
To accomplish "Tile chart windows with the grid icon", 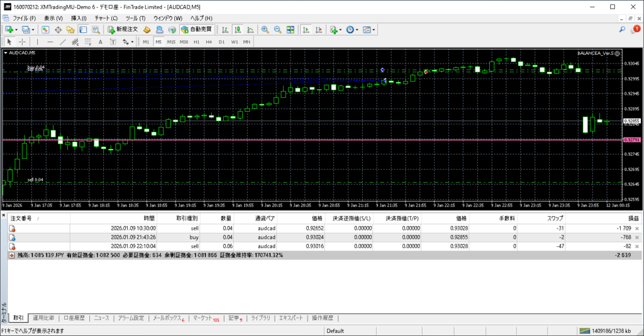I will tap(290, 30).
